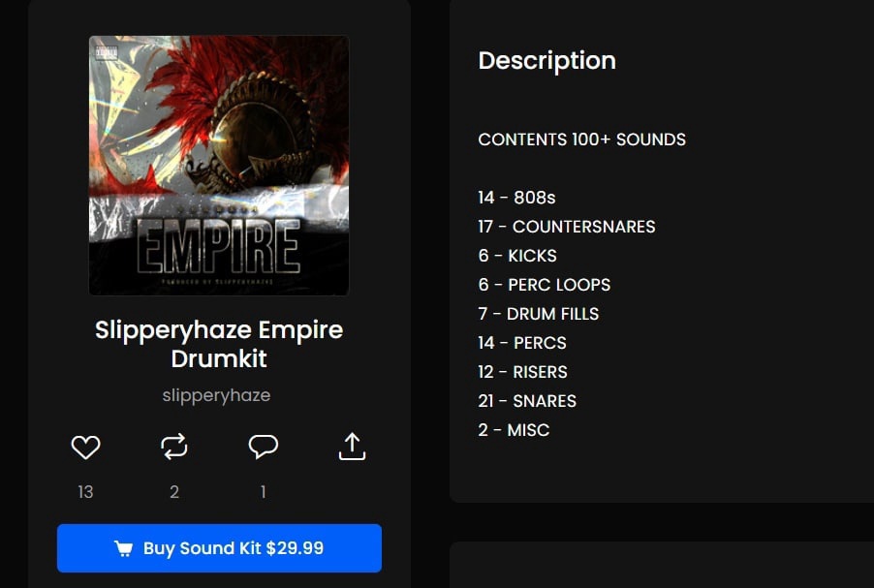Buy Sound Kit for $29.99
Image resolution: width=874 pixels, height=588 pixels.
point(219,548)
